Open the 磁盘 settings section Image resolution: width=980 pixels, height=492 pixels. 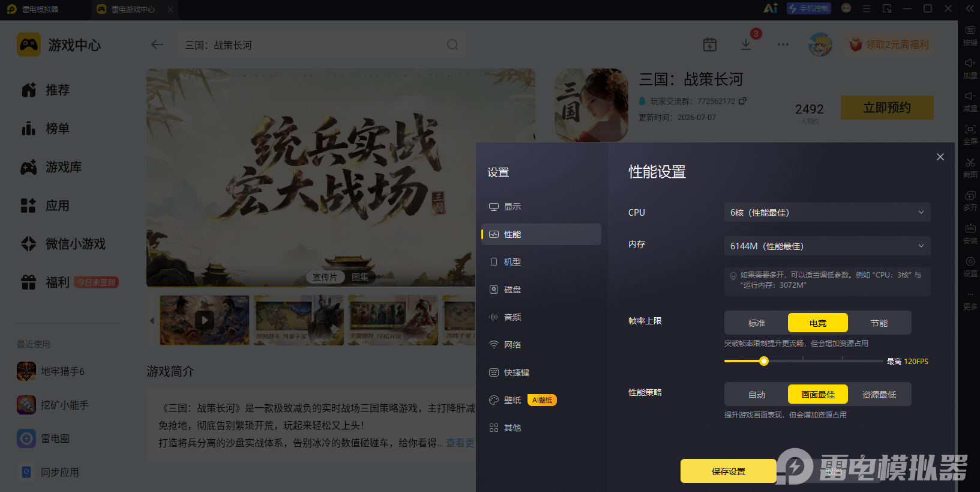click(541, 290)
